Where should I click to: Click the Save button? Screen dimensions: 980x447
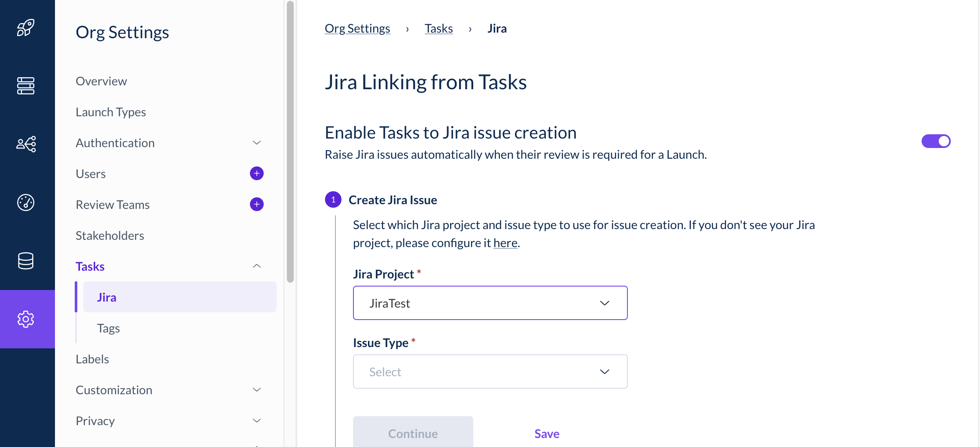click(547, 434)
